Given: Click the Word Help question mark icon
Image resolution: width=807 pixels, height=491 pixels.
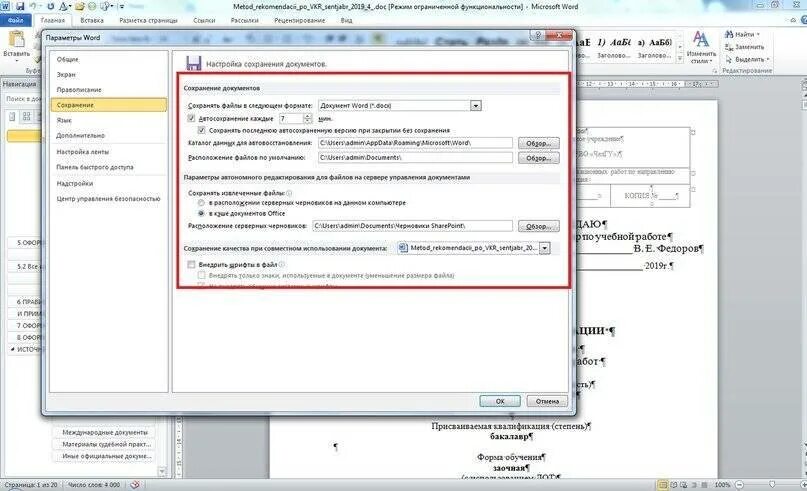Looking at the screenshot, I should click(802, 20).
